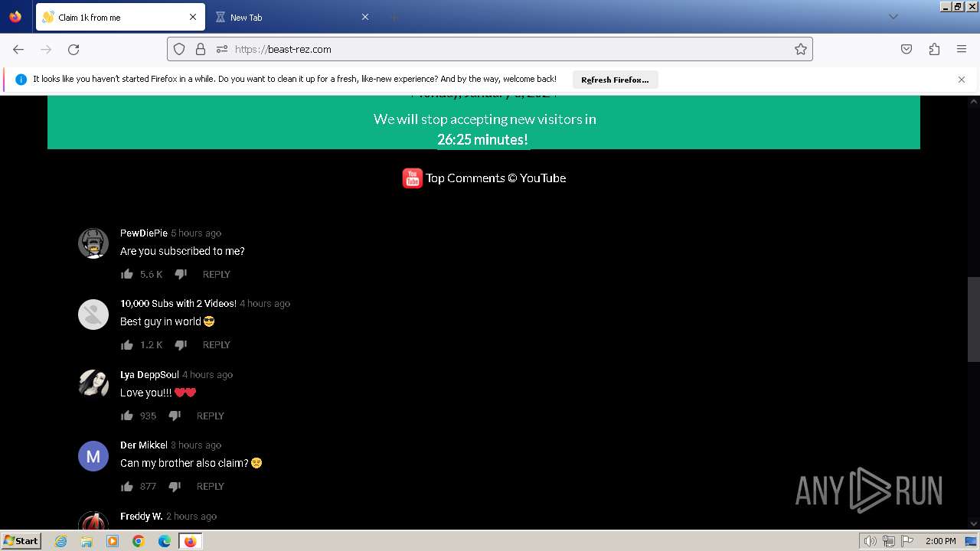Viewport: 980px width, 551px height.
Task: Open the Firefox hamburger application menu
Action: (962, 49)
